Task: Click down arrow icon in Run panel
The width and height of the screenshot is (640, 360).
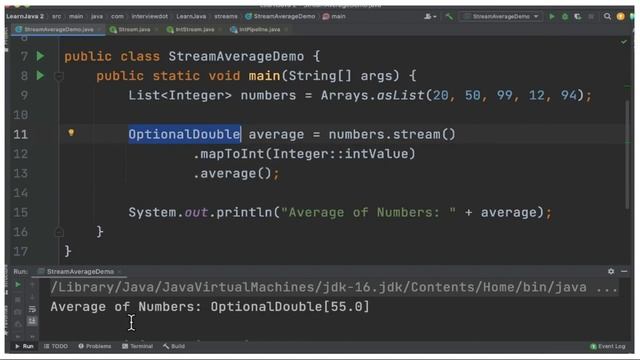Action: click(32, 297)
